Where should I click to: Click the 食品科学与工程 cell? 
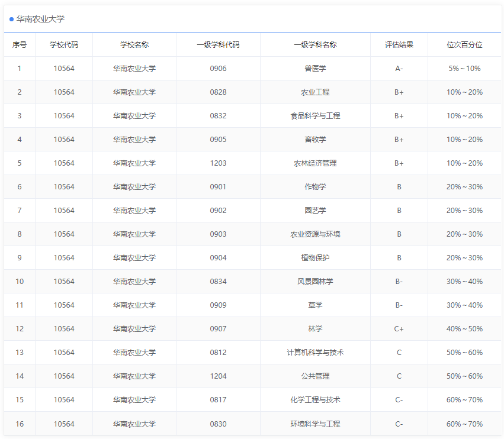(x=315, y=115)
